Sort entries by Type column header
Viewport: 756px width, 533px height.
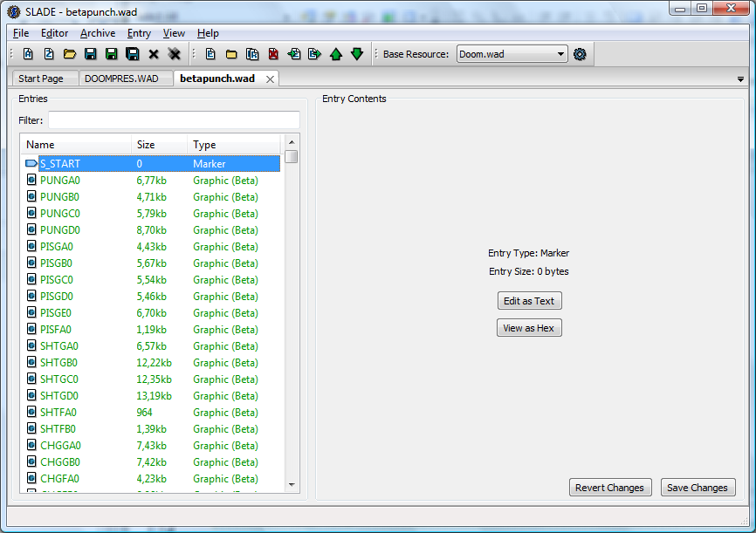pos(233,145)
